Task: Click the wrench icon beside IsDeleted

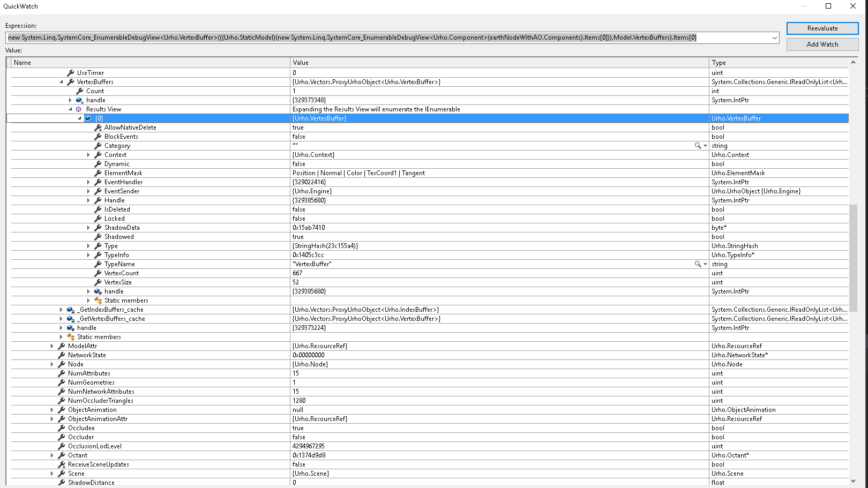Action: tap(98, 209)
